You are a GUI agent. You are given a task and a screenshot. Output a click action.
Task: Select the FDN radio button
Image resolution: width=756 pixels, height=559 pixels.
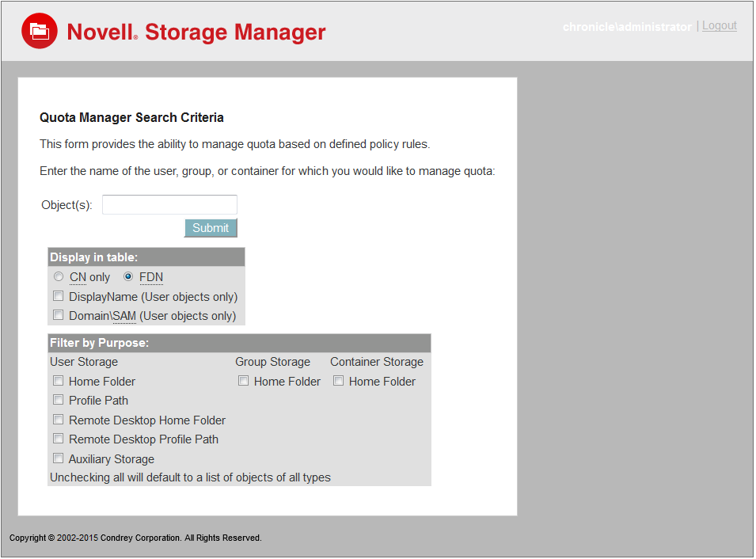(x=128, y=277)
